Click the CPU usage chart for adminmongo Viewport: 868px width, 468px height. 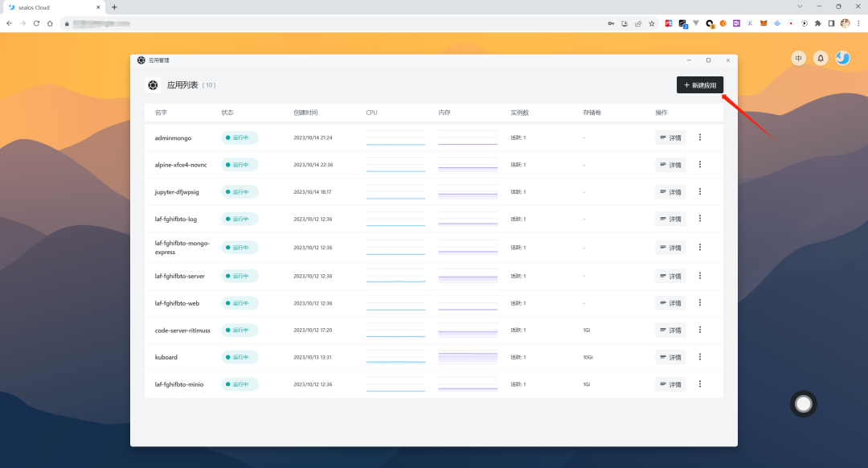coord(395,138)
